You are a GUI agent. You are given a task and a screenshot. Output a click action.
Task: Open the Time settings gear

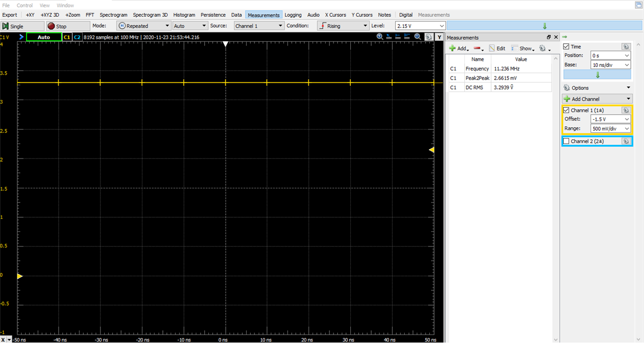coord(626,47)
